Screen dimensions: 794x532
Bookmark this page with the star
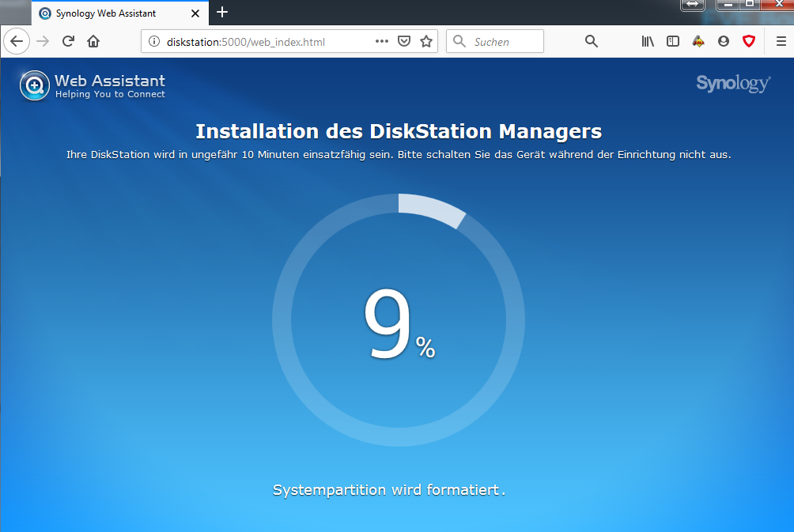coord(426,41)
